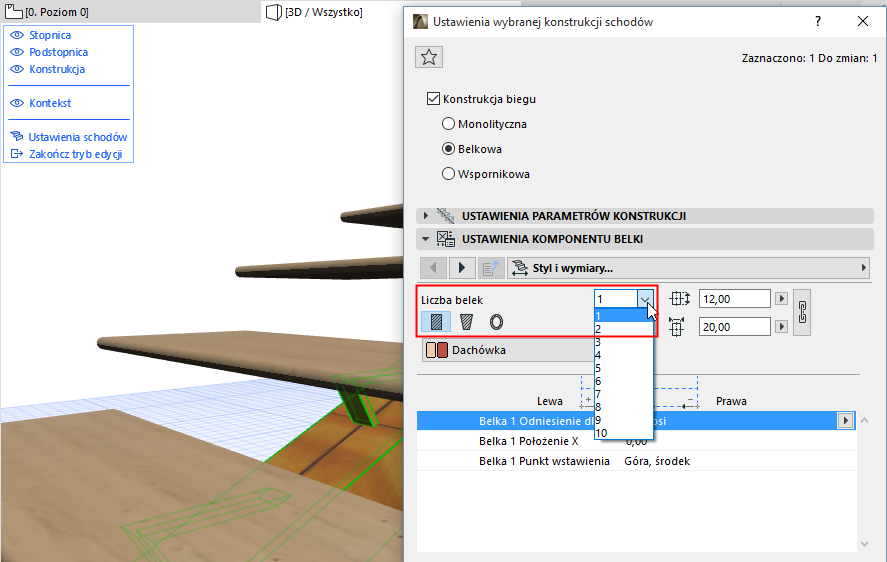This screenshot has height=562, width=887.
Task: Open dialog help question mark
Action: click(817, 22)
